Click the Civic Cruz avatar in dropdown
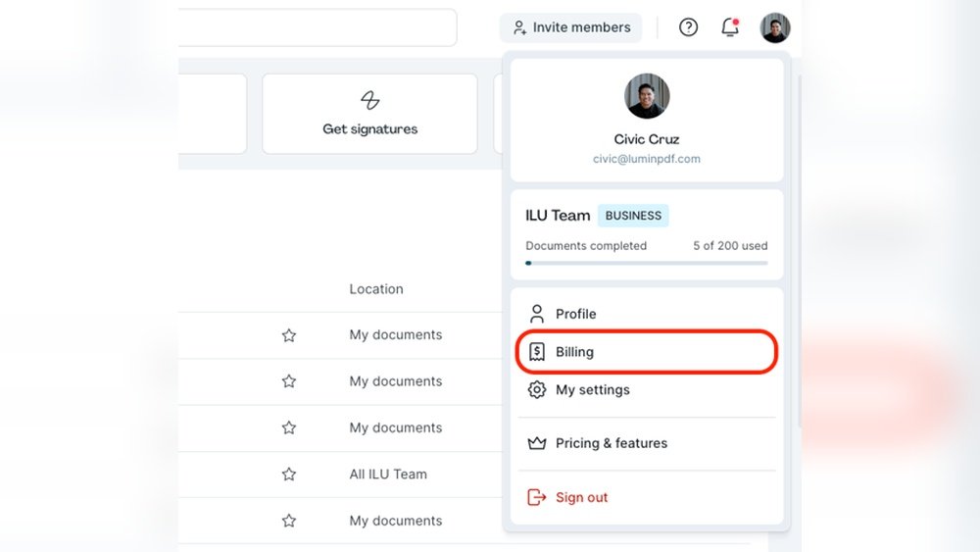980x552 pixels. [647, 96]
